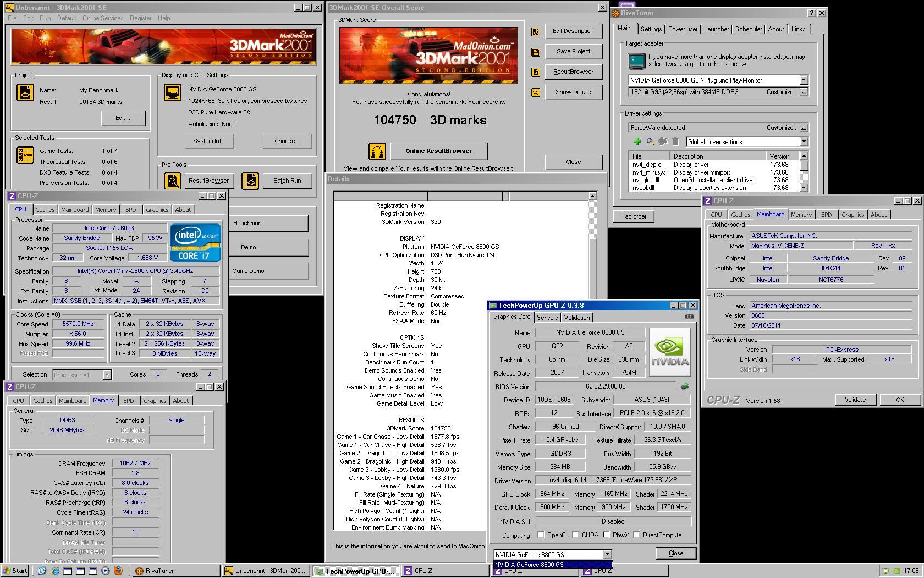The height and width of the screenshot is (578, 924).
Task: Switch to Sensors tab in GPU-Z
Action: point(547,318)
